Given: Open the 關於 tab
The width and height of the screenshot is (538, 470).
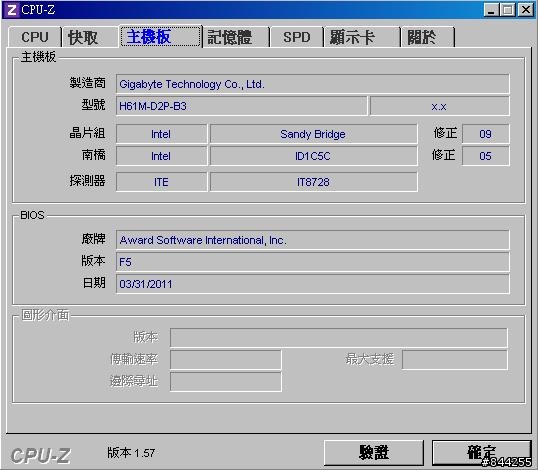Looking at the screenshot, I should (428, 37).
